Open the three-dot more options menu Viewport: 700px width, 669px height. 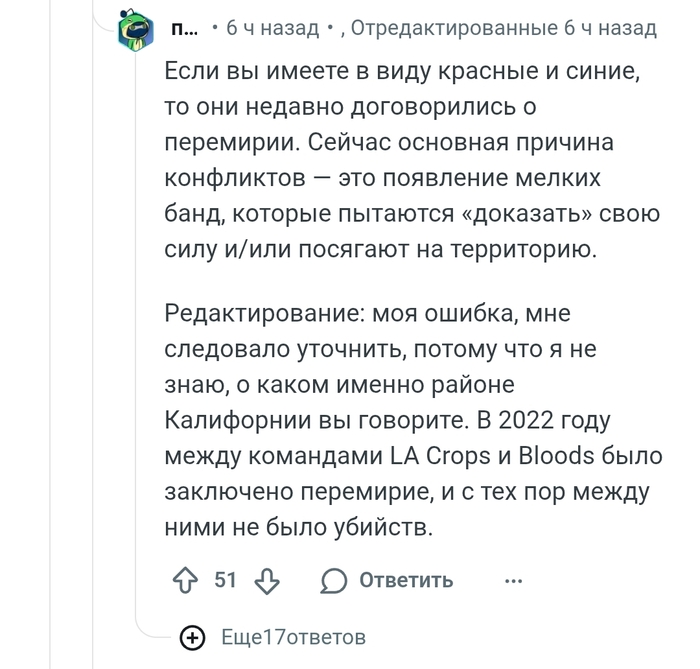coord(513,580)
